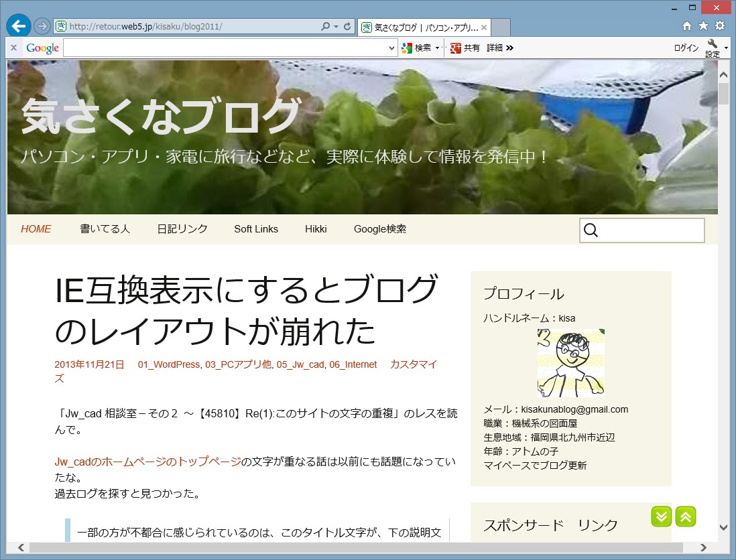Click the green scroll-to-top button
The image size is (736, 560).
click(x=685, y=517)
